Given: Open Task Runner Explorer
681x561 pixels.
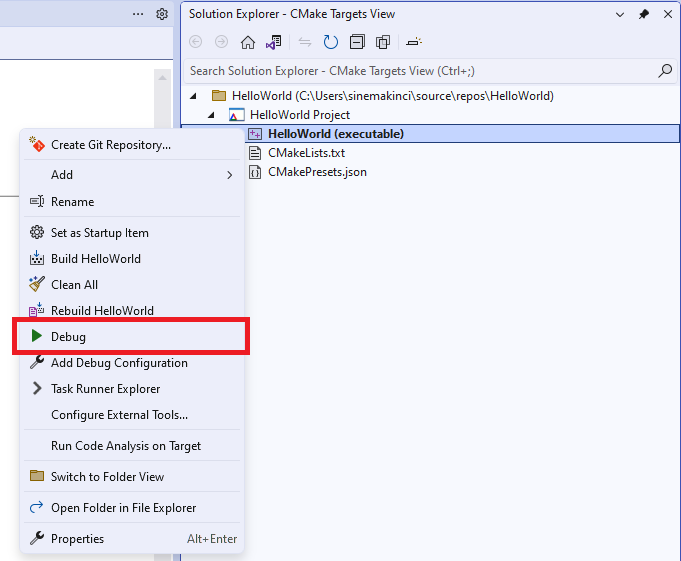Looking at the screenshot, I should tap(132, 389).
